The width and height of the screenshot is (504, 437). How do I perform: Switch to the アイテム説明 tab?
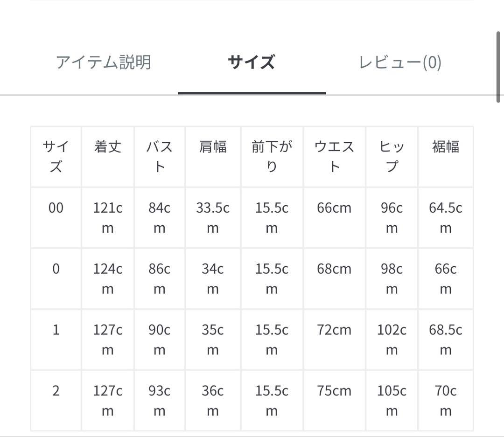pyautogui.click(x=104, y=62)
